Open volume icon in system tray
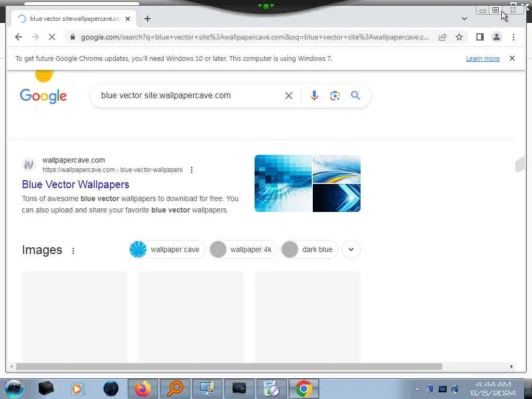The height and width of the screenshot is (399, 532). [455, 389]
